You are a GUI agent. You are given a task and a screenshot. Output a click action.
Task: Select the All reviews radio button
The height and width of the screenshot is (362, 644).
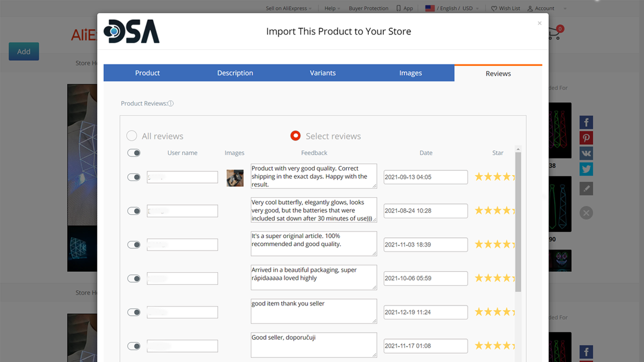pos(131,135)
